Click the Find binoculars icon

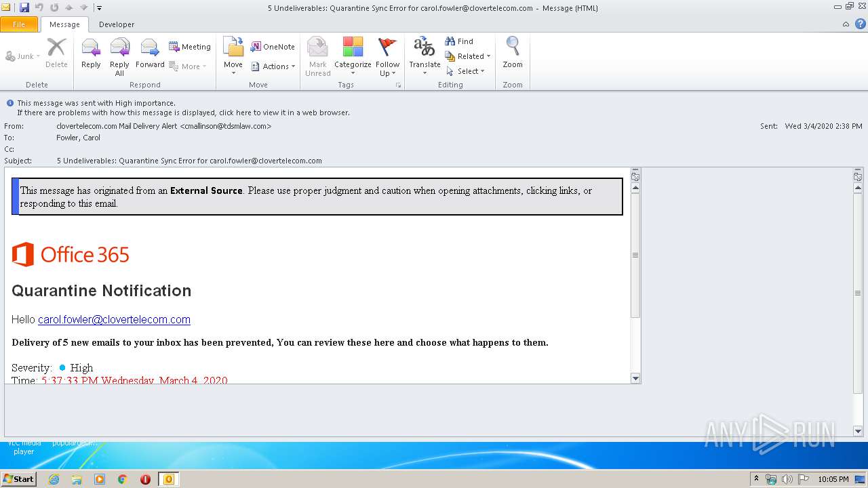(459, 41)
